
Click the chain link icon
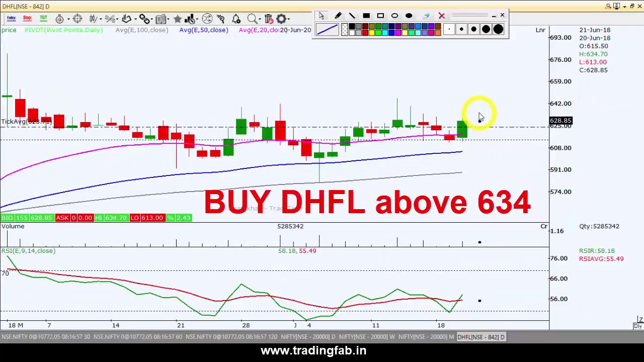point(144,19)
